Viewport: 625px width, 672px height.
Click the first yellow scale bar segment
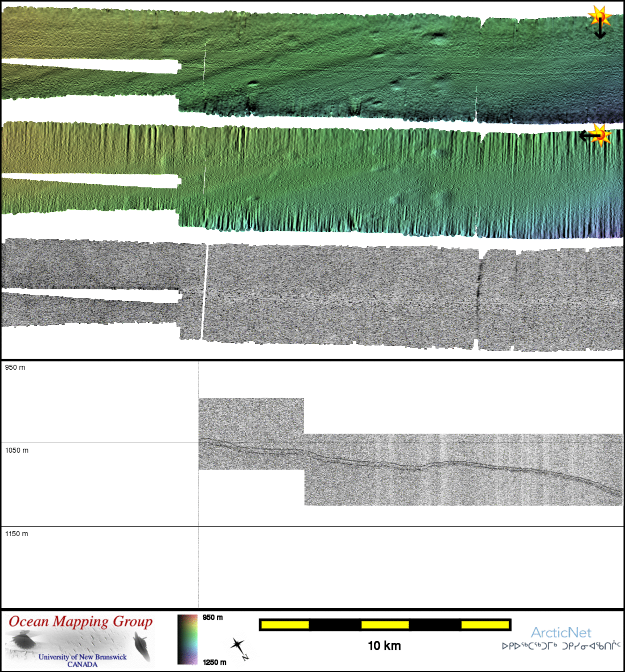point(285,625)
